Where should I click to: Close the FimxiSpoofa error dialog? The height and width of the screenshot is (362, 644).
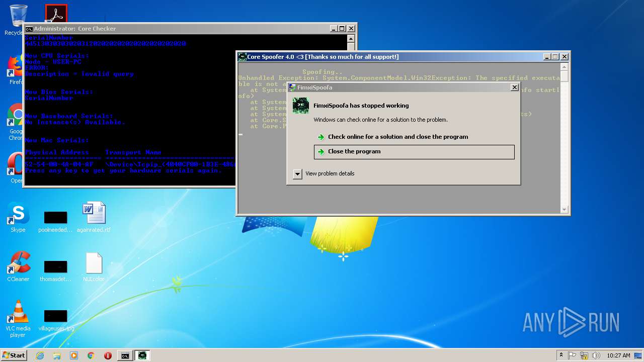click(514, 87)
